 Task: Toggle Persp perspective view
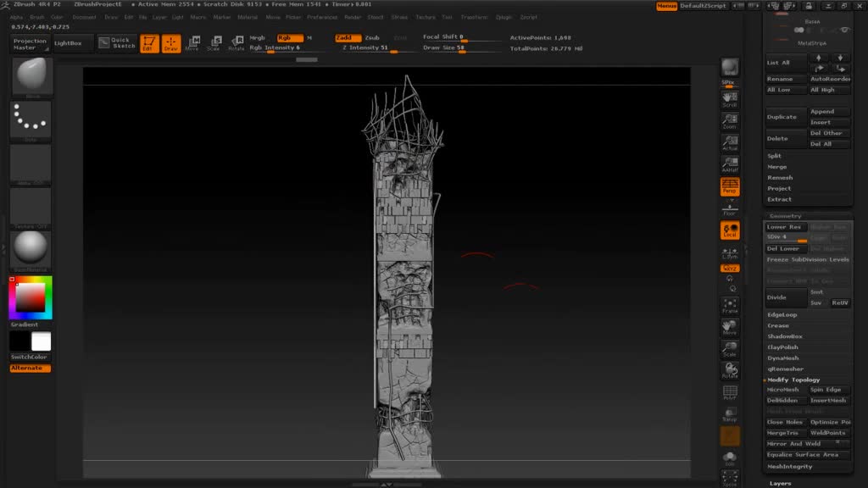point(729,186)
